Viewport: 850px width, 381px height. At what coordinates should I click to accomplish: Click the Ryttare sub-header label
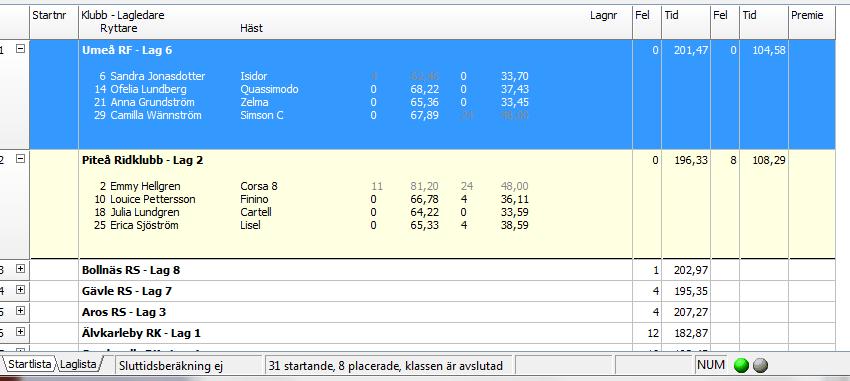pyautogui.click(x=119, y=28)
